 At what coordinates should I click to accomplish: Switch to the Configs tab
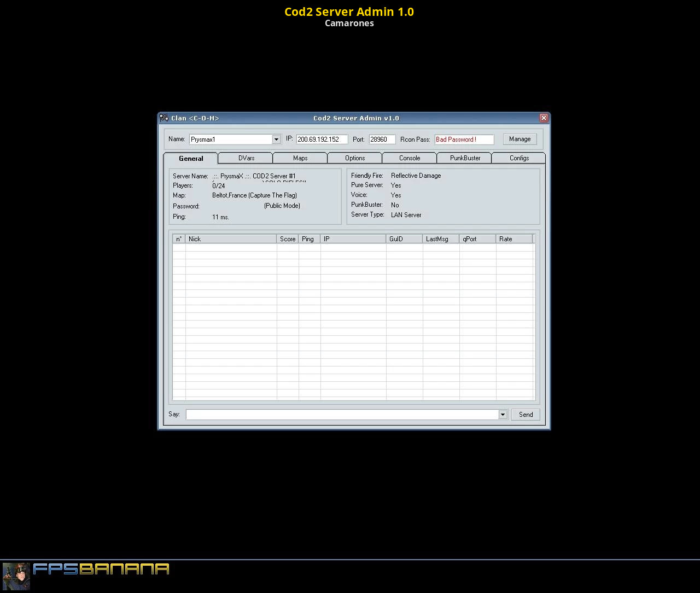pyautogui.click(x=519, y=158)
